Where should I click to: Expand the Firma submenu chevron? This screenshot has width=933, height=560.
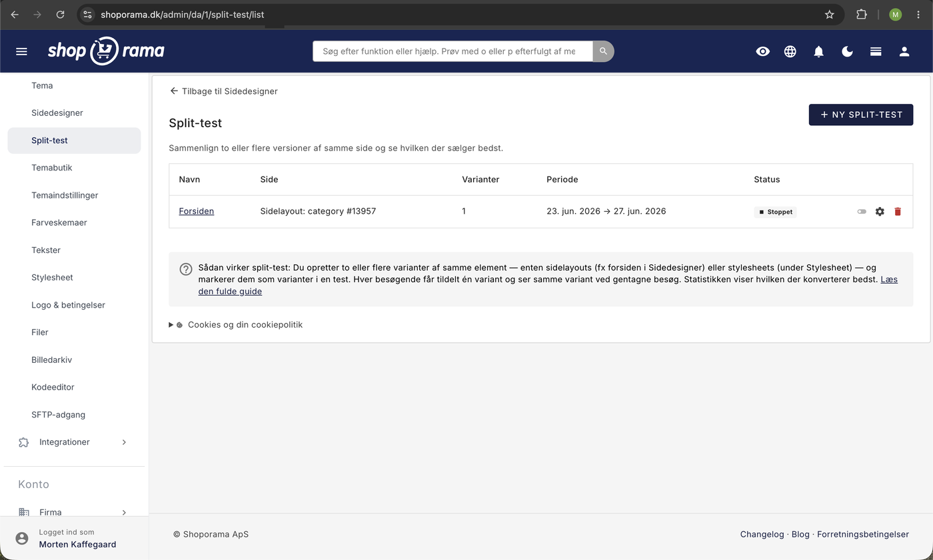click(x=124, y=512)
